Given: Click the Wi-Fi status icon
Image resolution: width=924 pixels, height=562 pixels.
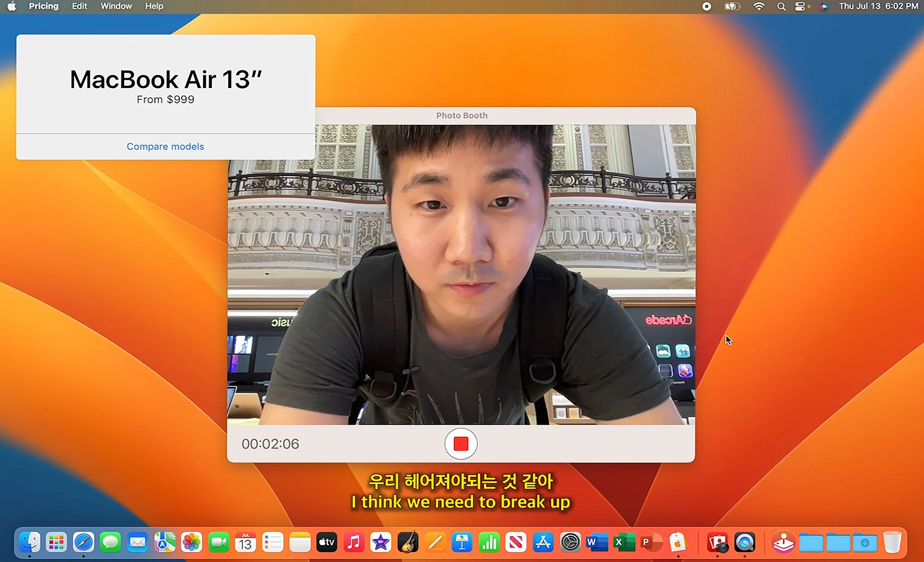Looking at the screenshot, I should pos(759,6).
